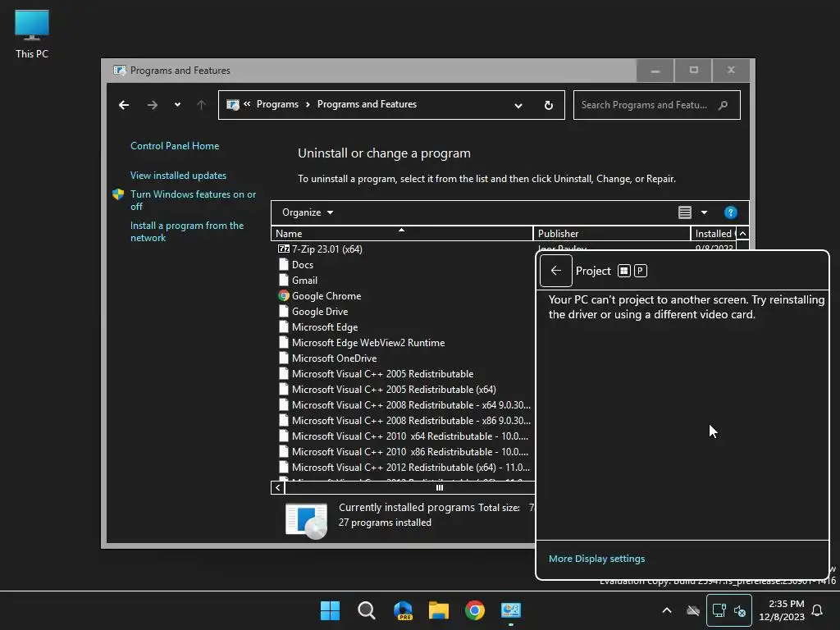Select Visual C++ 2005 Redistributable (x64)

tap(394, 390)
